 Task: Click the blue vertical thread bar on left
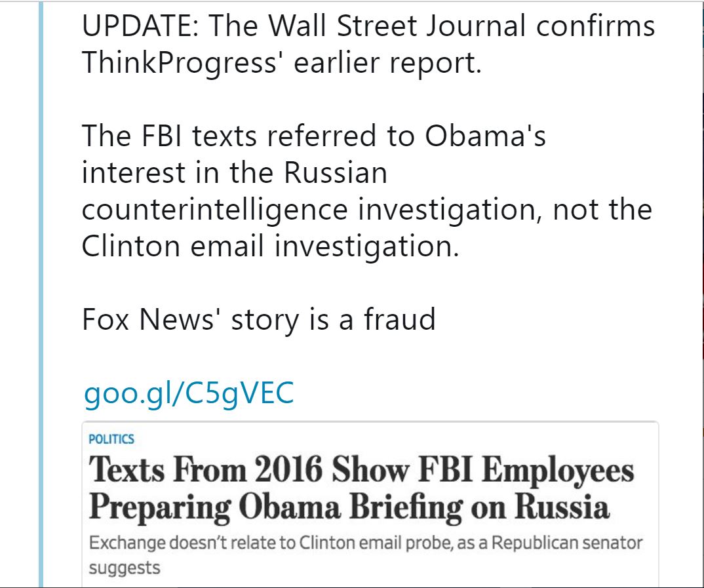pyautogui.click(x=41, y=294)
